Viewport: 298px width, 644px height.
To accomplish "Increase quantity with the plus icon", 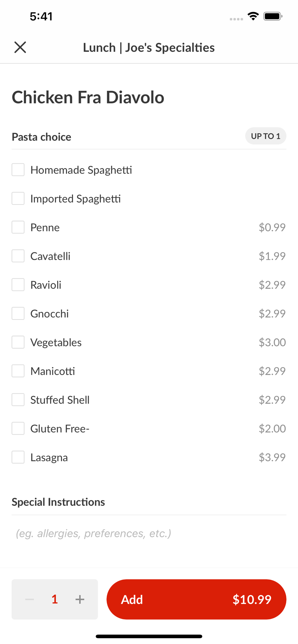I will coord(80,599).
